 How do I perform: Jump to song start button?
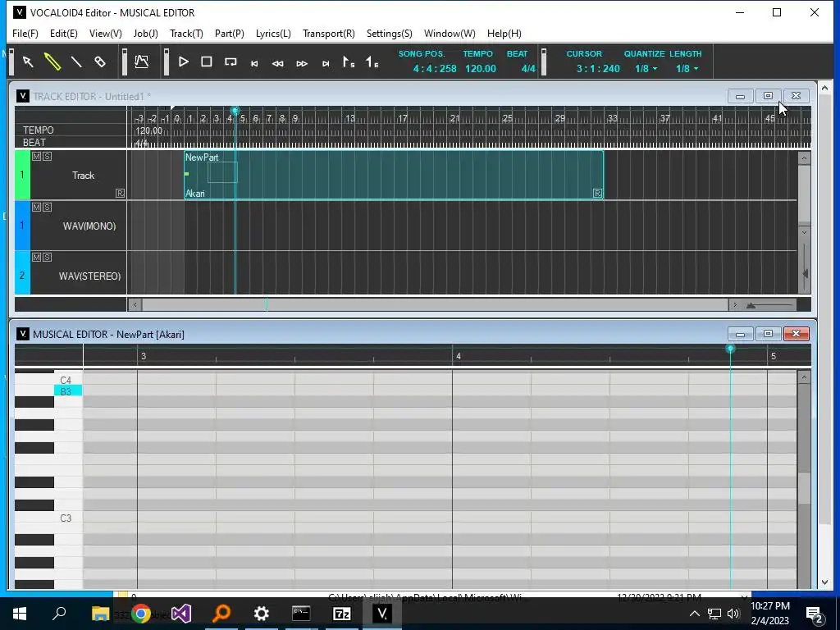(254, 63)
